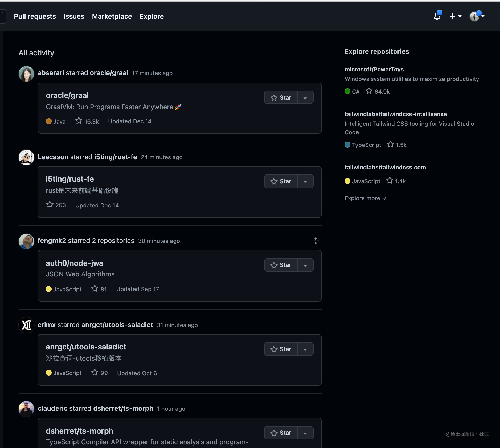The image size is (500, 448).
Task: Star the dsherret/ts-morph repository
Action: [281, 433]
